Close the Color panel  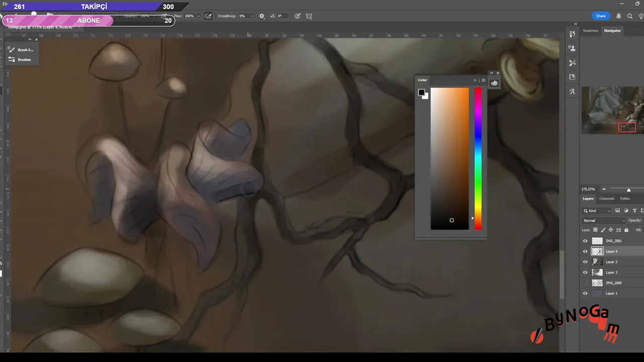click(x=498, y=73)
